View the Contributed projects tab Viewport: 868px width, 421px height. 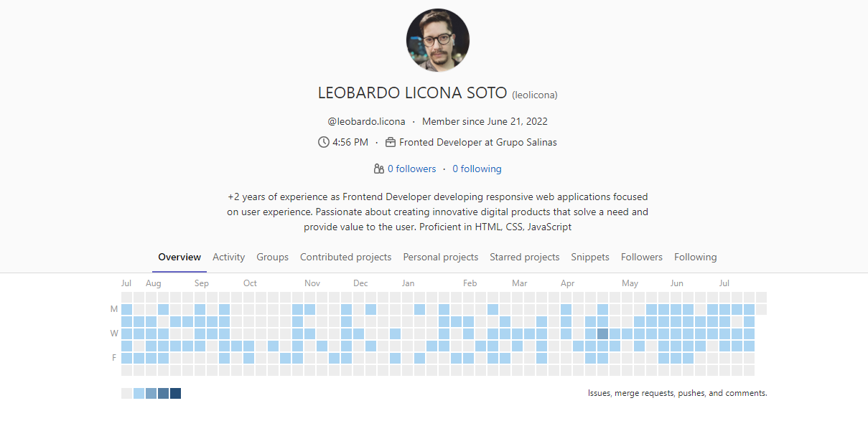point(345,257)
